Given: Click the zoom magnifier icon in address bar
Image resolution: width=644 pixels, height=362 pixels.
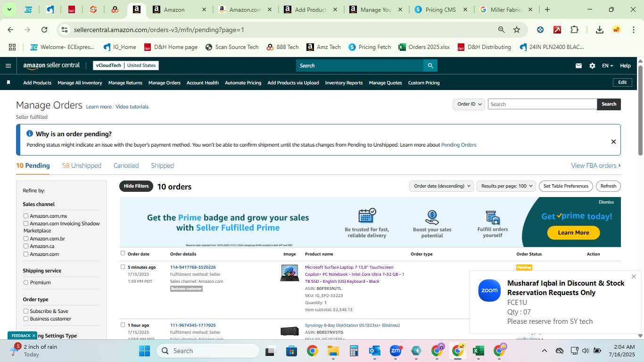Looking at the screenshot, I should pos(502,30).
